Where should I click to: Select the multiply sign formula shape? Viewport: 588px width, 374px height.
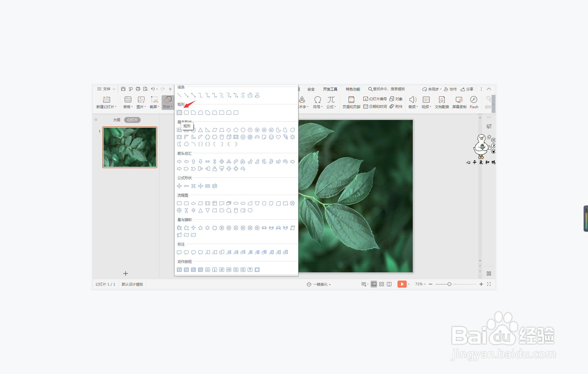pos(193,186)
